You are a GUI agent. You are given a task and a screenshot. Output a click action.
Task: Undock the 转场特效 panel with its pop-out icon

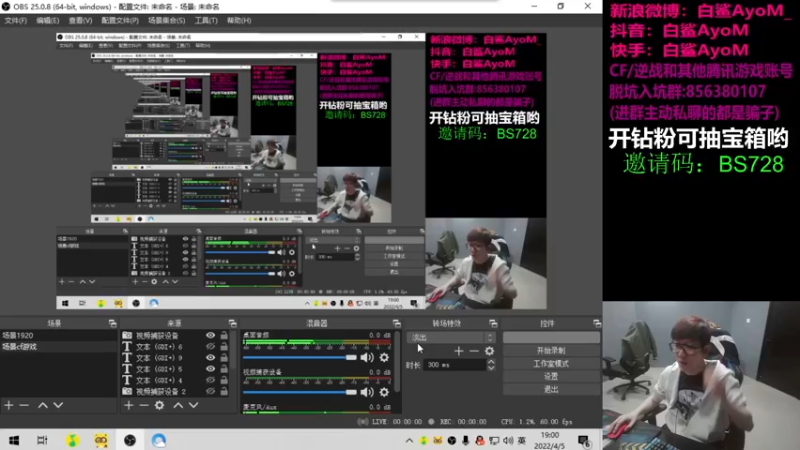493,323
